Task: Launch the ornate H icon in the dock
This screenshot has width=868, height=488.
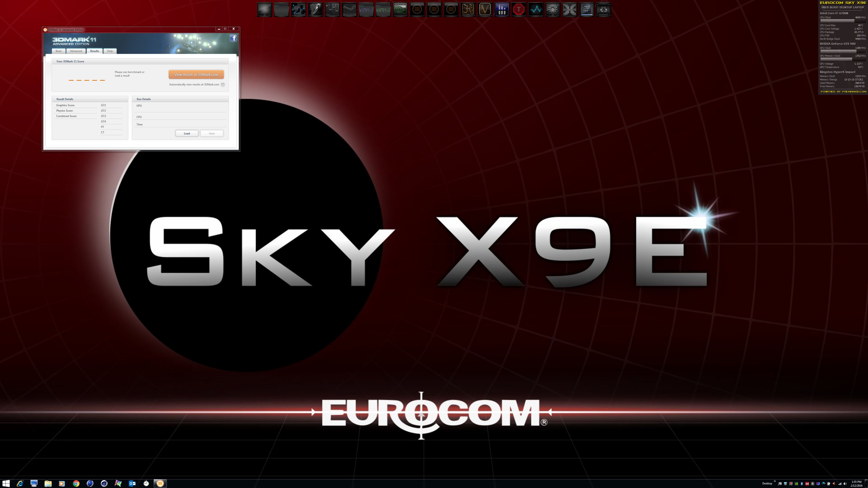Action: click(468, 9)
